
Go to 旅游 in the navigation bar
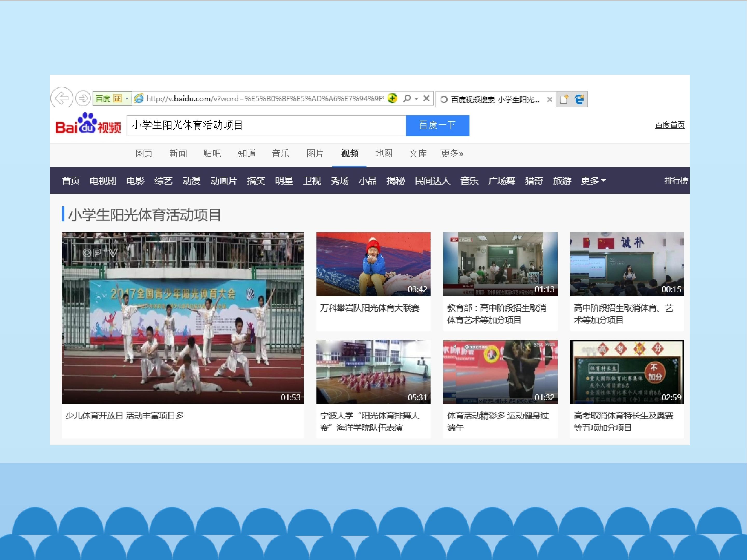point(562,181)
